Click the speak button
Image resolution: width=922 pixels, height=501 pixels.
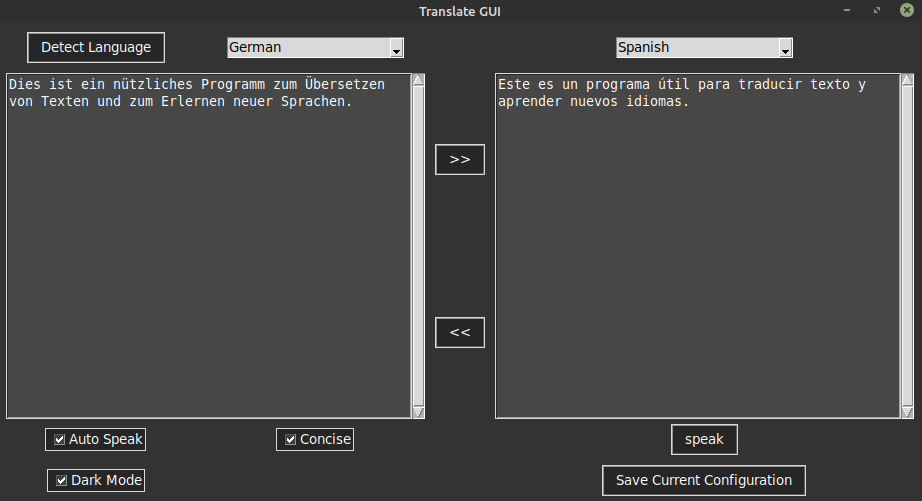point(704,439)
